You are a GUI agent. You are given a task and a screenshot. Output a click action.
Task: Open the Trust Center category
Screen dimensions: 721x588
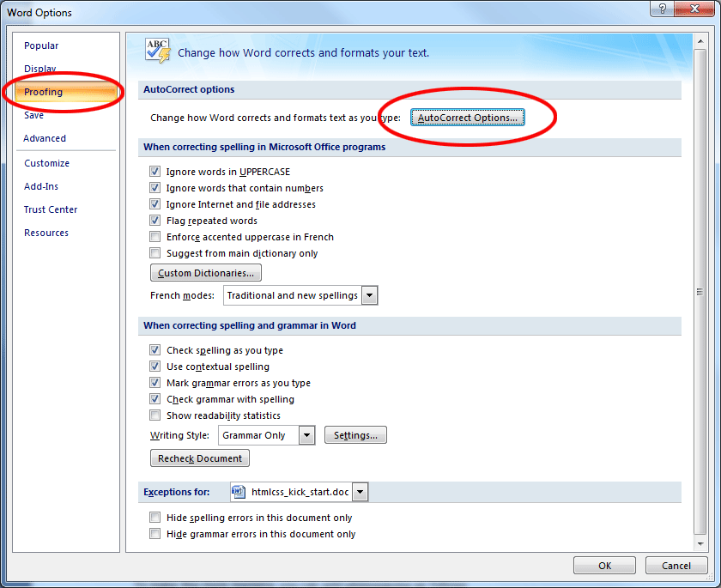click(x=51, y=209)
